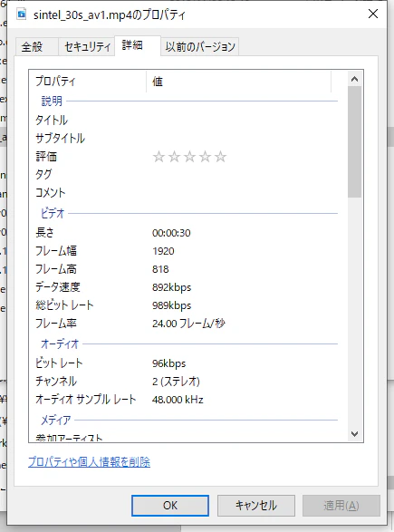This screenshot has width=394, height=532.
Task: Select the オーディオ サンプル レート label
Action: point(86,400)
